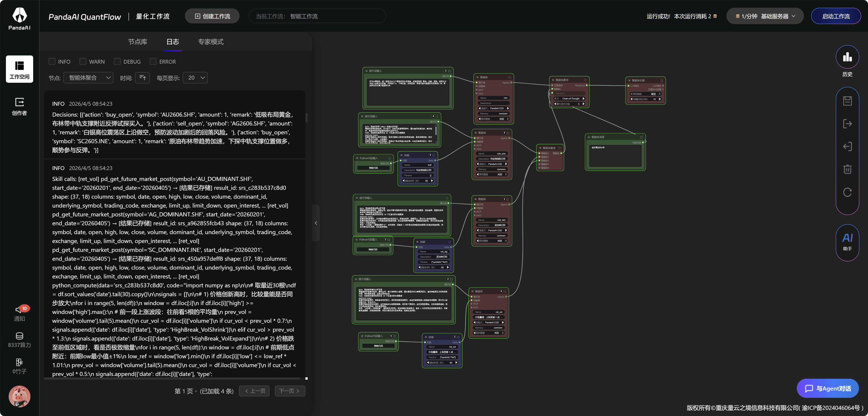Click the trash delete icon in right toolbar
This screenshot has width=868, height=416.
click(x=847, y=169)
